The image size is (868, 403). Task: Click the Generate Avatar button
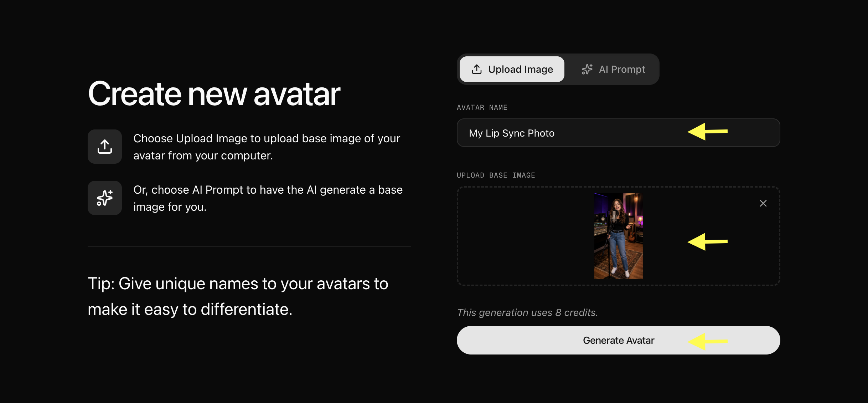618,340
